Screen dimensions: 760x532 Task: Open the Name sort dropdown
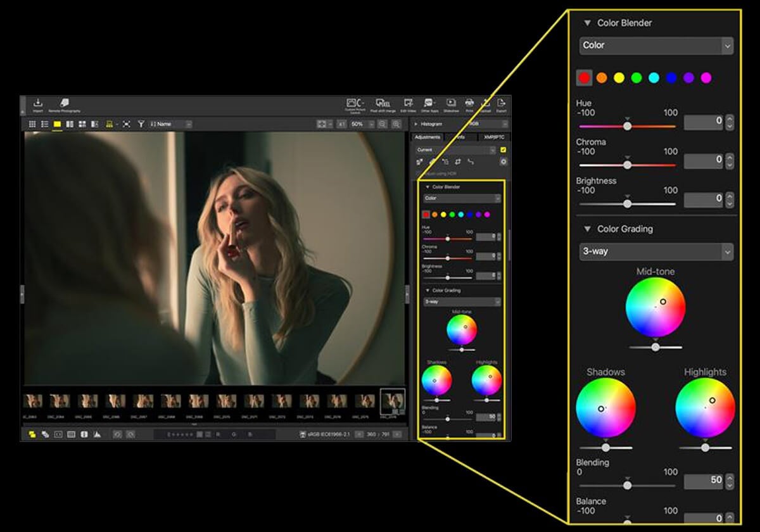[170, 124]
